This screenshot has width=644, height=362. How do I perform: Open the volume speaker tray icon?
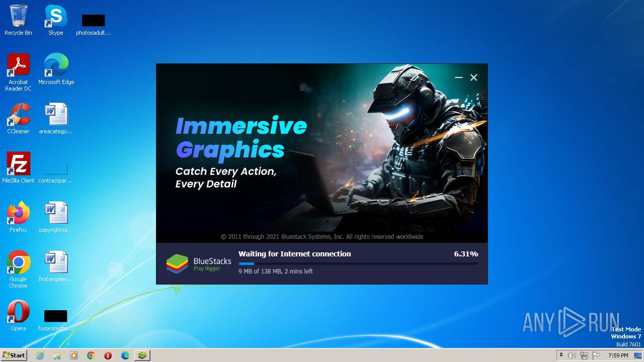click(572, 355)
